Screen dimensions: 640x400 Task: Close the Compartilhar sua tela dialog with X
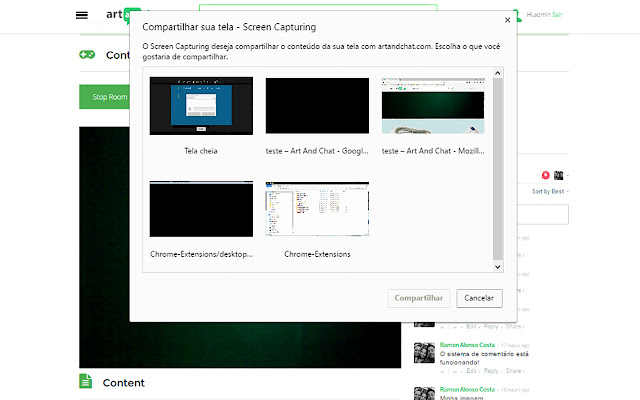pyautogui.click(x=507, y=20)
